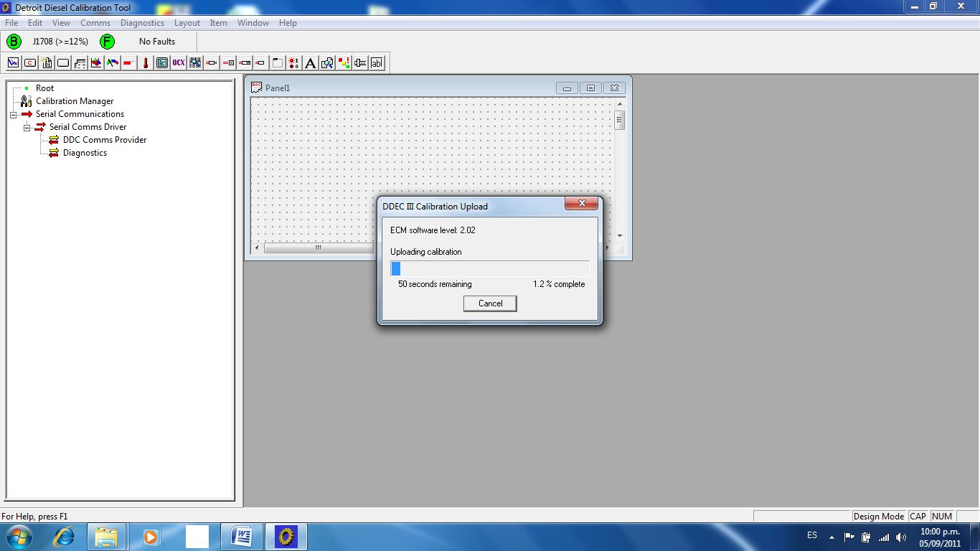Choose the letter A text label tool

311,63
